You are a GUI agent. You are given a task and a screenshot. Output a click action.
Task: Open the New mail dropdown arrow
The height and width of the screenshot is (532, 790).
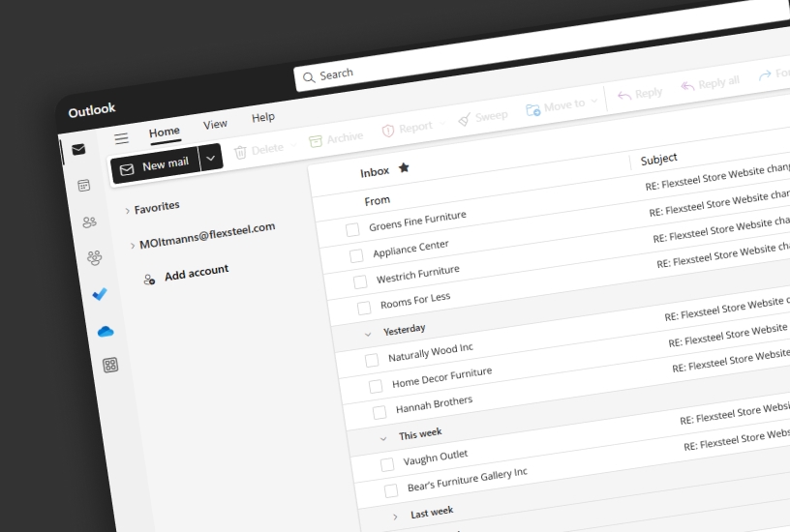coord(211,158)
